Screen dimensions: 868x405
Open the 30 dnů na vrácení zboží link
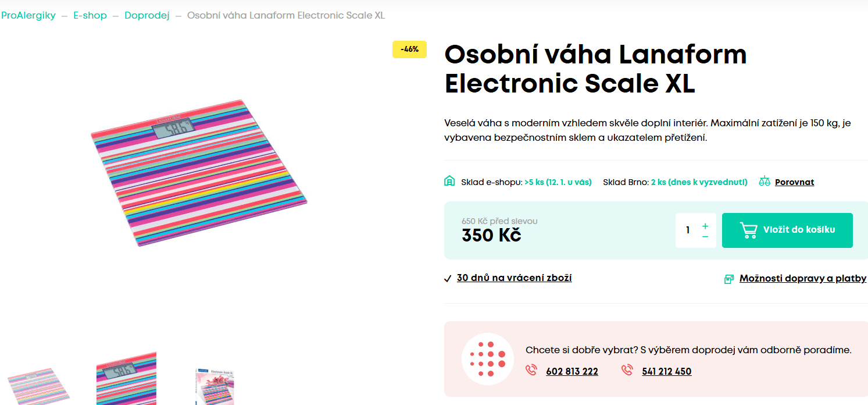pos(514,278)
